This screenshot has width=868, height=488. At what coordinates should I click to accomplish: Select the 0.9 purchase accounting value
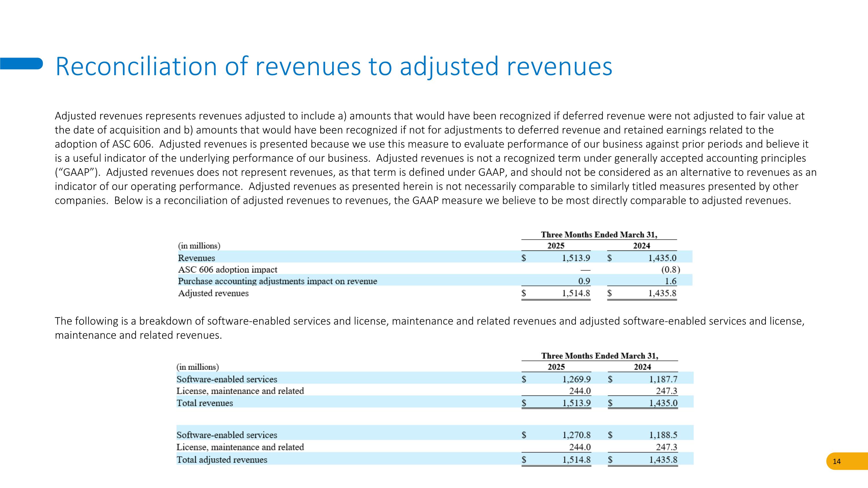click(x=584, y=281)
